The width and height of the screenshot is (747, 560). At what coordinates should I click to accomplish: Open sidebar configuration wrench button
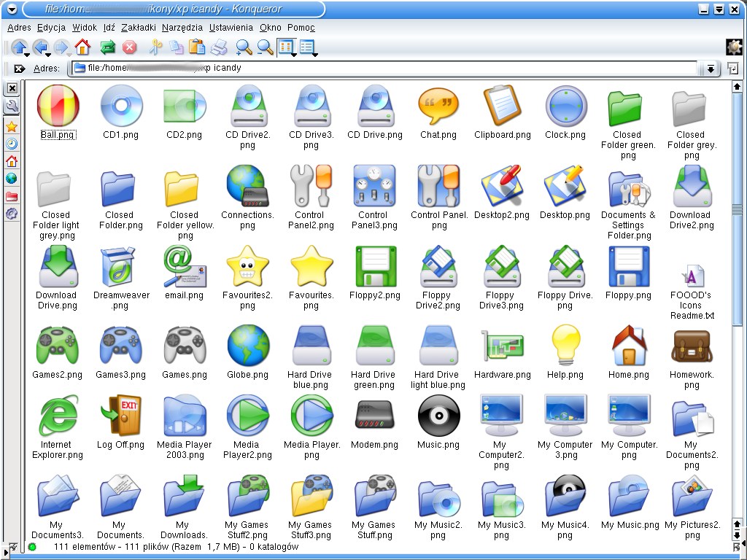click(12, 106)
